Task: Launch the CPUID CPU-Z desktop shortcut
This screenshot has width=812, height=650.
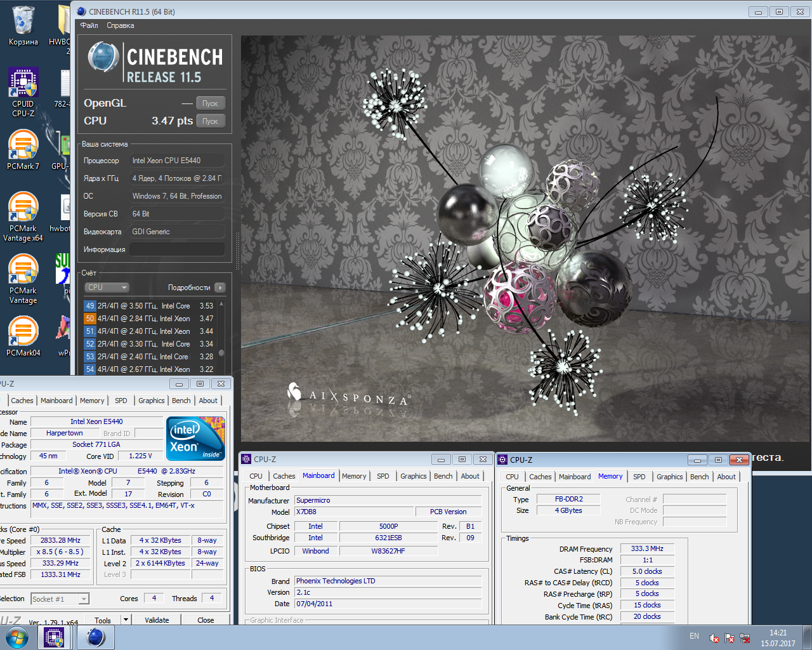Action: pyautogui.click(x=23, y=93)
